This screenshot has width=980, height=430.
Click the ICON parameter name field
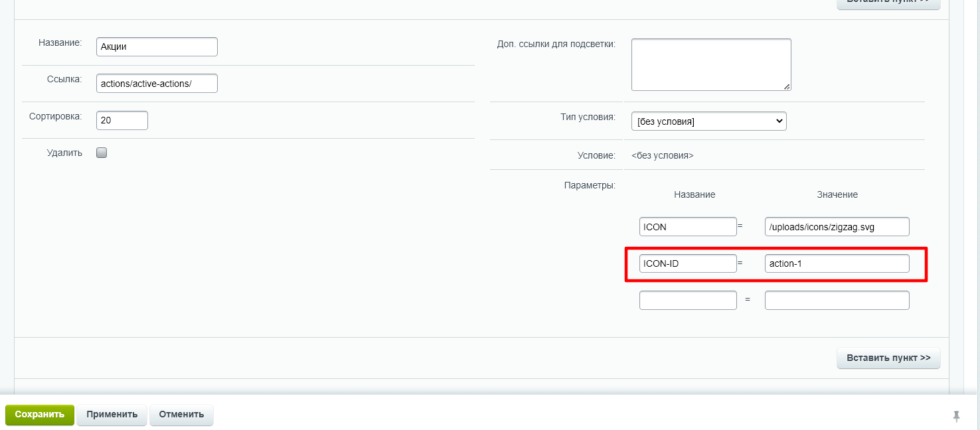point(688,227)
